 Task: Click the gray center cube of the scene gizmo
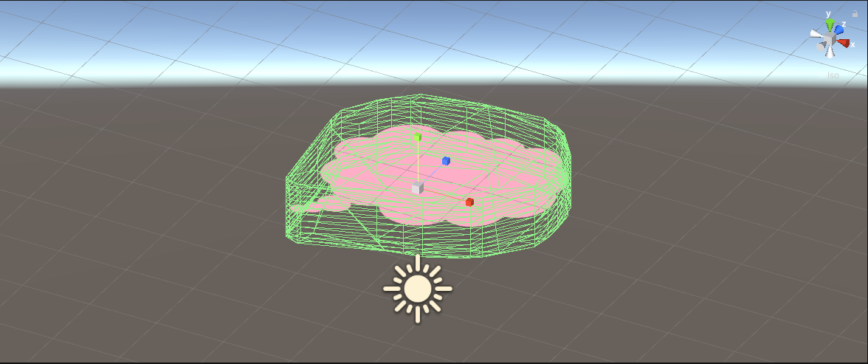pyautogui.click(x=830, y=39)
